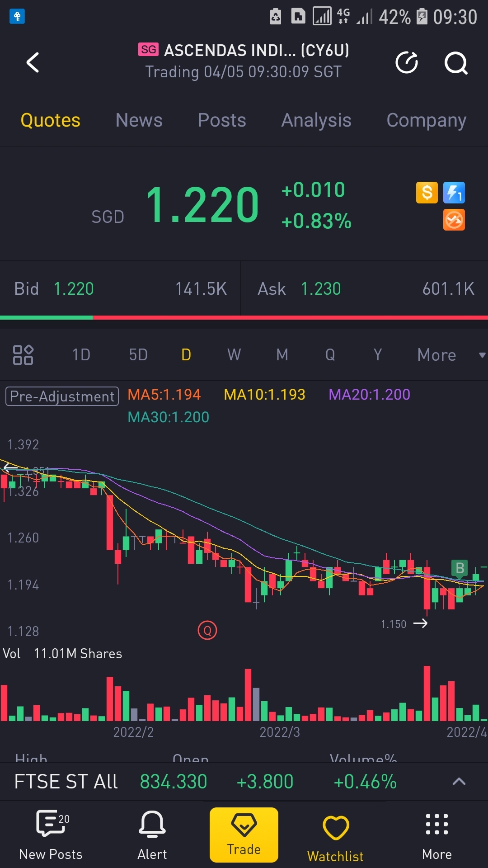
Task: Select the Y yearly chart interval
Action: click(378, 355)
